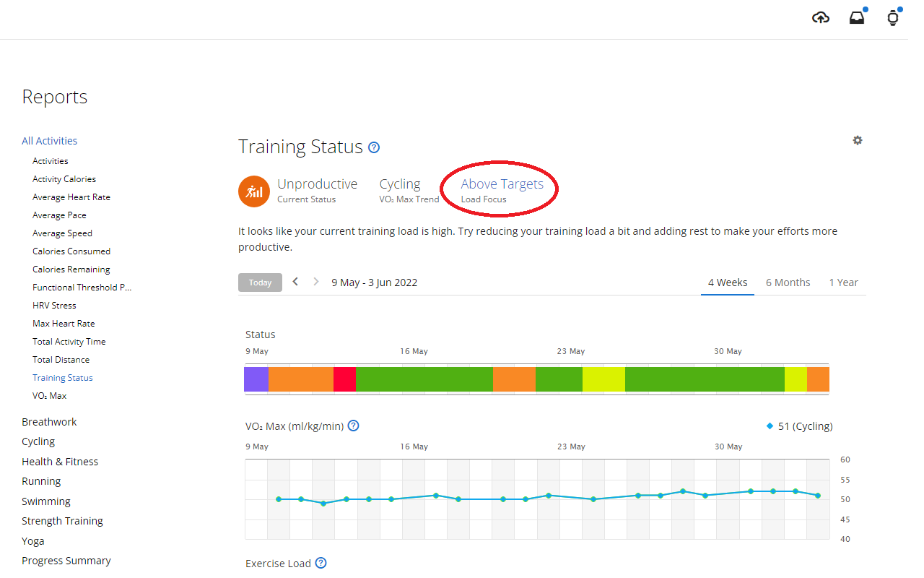The height and width of the screenshot is (578, 924).
Task: Expand the Swimming category
Action: [46, 501]
